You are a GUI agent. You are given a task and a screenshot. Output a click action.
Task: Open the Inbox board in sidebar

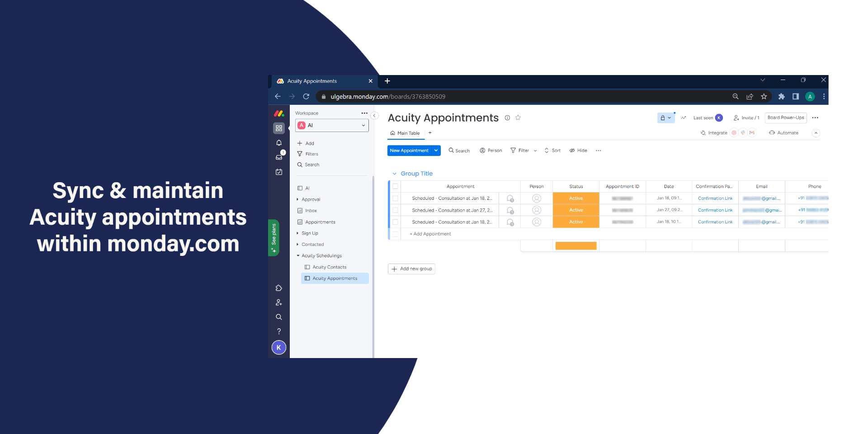tap(311, 211)
